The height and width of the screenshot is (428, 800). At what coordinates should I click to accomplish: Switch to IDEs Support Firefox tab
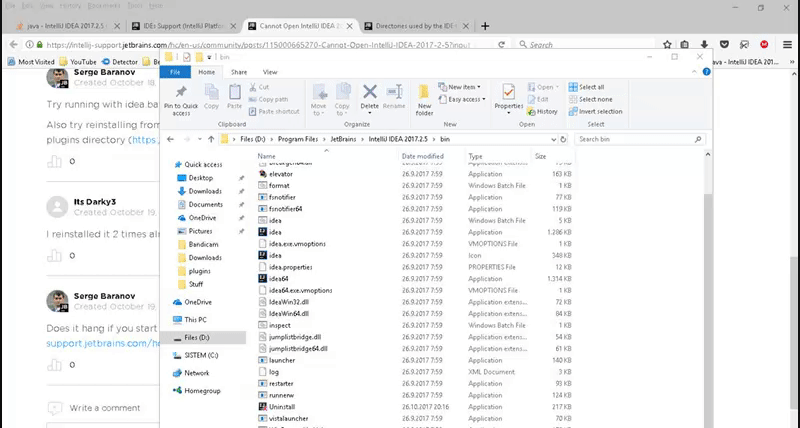[184, 26]
